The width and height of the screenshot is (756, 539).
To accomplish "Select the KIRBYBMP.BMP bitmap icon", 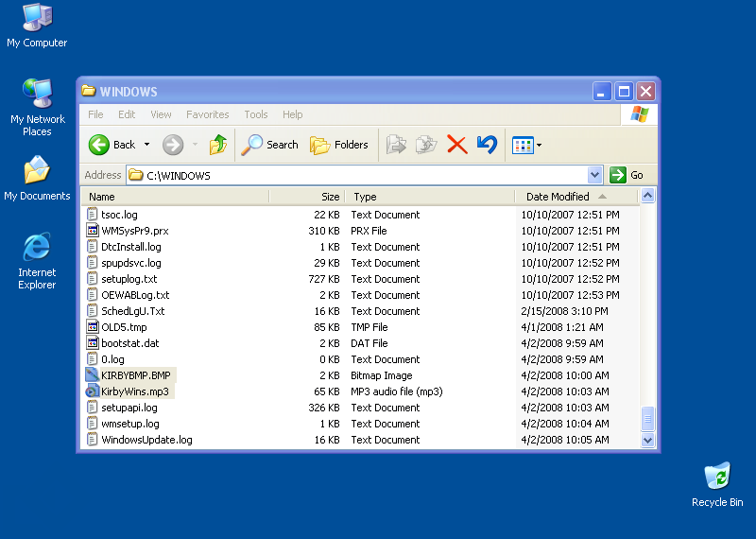I will pos(92,374).
